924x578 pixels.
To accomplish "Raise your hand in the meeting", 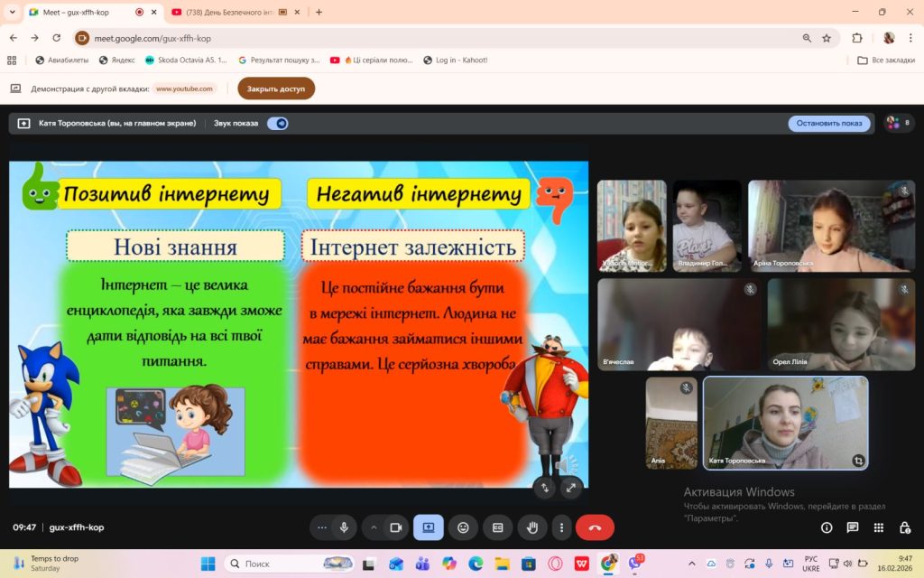I will tap(531, 527).
